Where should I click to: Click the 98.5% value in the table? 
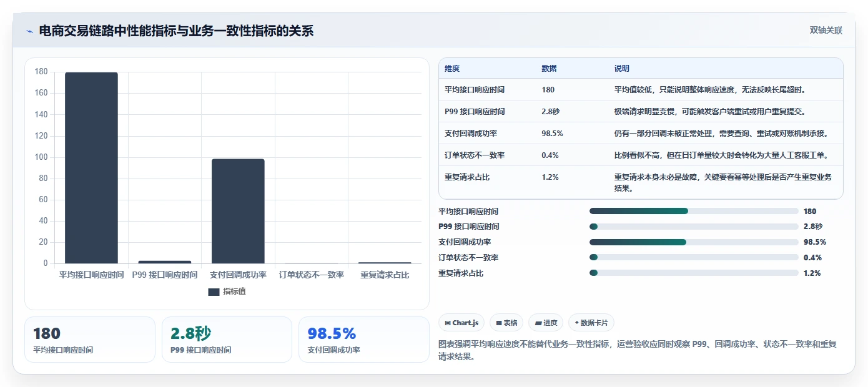(x=553, y=134)
